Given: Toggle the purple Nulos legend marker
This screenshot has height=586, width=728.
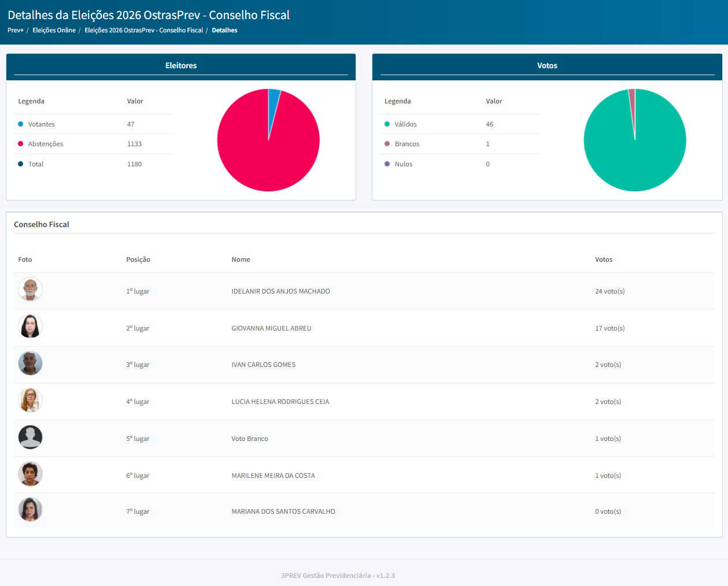Looking at the screenshot, I should click(x=387, y=164).
